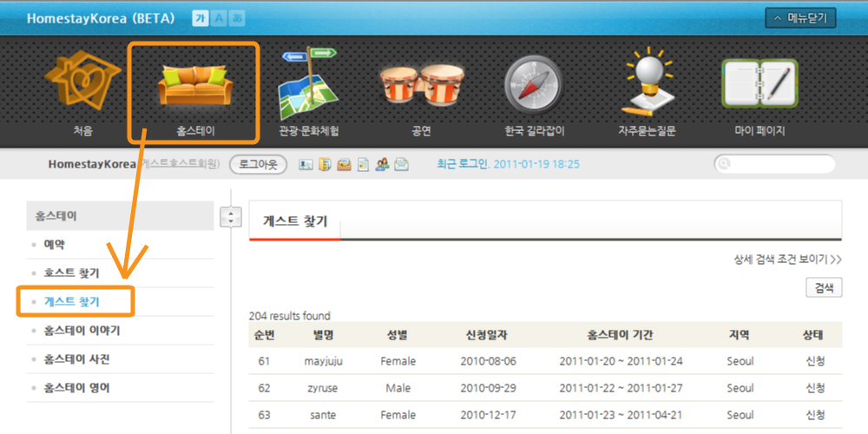Click 204 results found text
This screenshot has height=434, width=868.
click(290, 316)
